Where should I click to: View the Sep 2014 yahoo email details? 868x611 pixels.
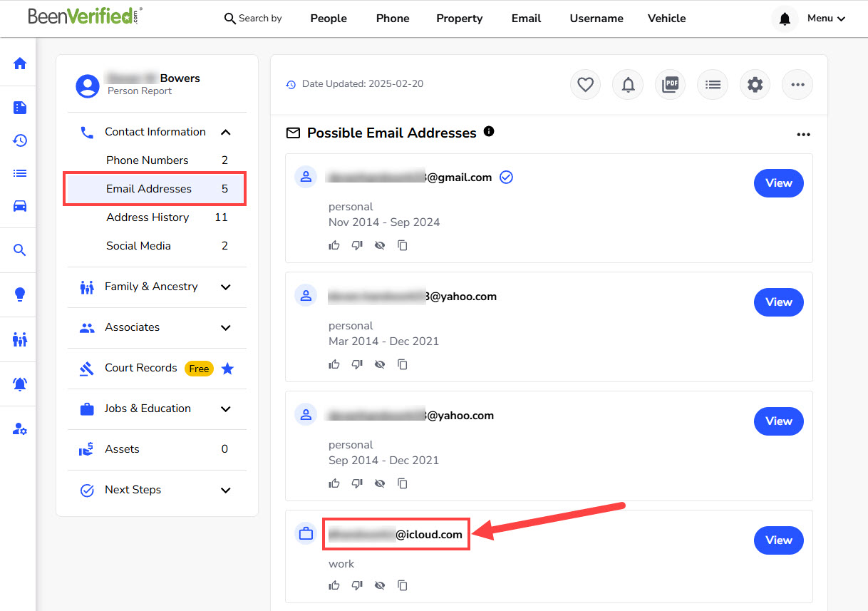779,421
